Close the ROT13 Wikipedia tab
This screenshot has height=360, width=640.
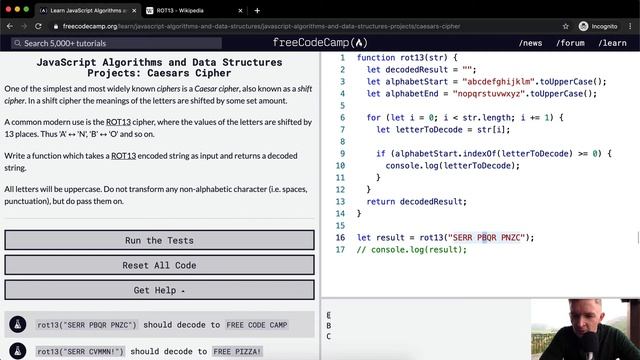pyautogui.click(x=240, y=11)
